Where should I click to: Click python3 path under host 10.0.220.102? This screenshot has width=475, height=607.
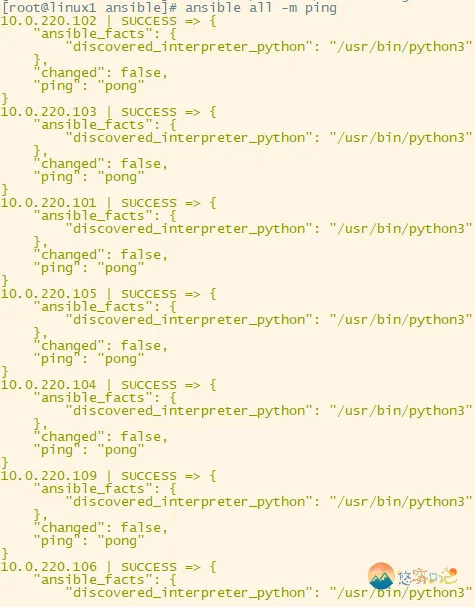[401, 47]
